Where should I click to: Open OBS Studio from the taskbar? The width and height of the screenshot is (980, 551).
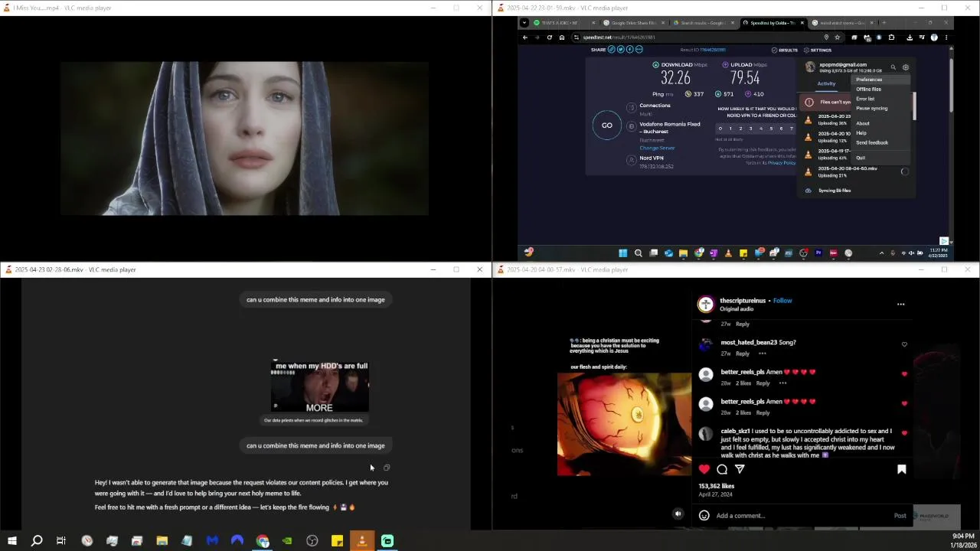(x=312, y=541)
